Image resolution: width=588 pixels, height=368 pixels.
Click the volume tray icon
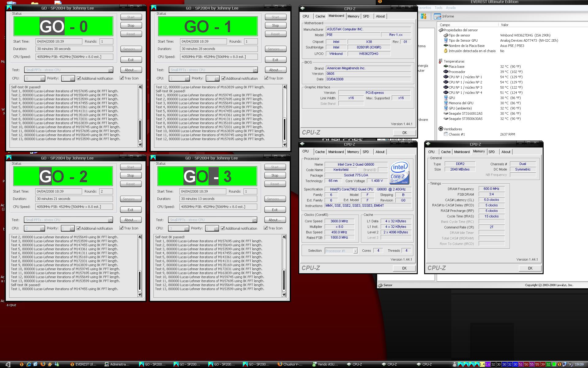(x=571, y=364)
